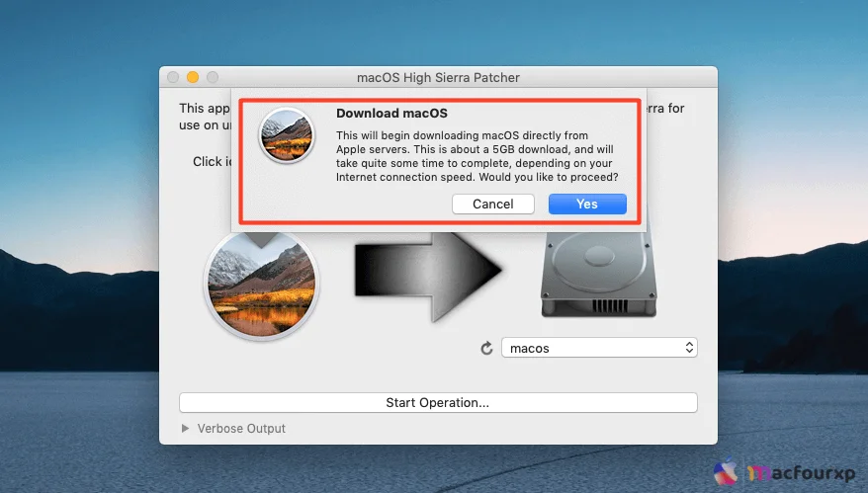Expand the Verbose Output disclosure triangle
868x493 pixels.
click(x=185, y=428)
